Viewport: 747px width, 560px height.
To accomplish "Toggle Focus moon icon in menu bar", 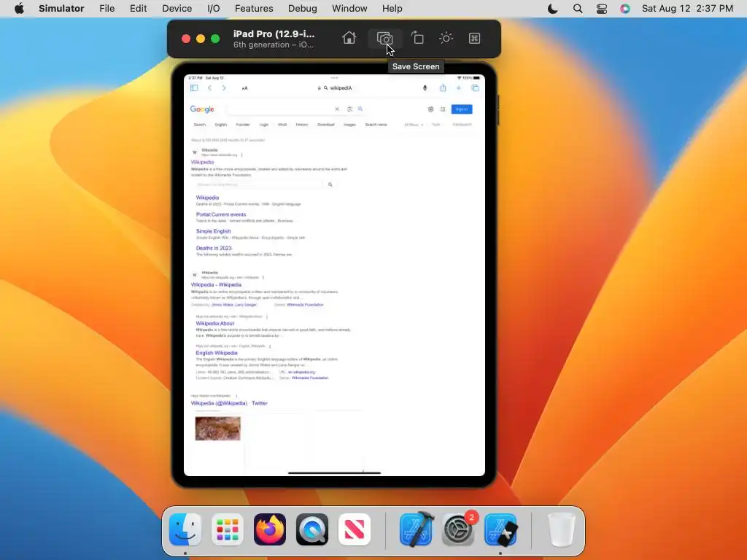I will pos(553,9).
